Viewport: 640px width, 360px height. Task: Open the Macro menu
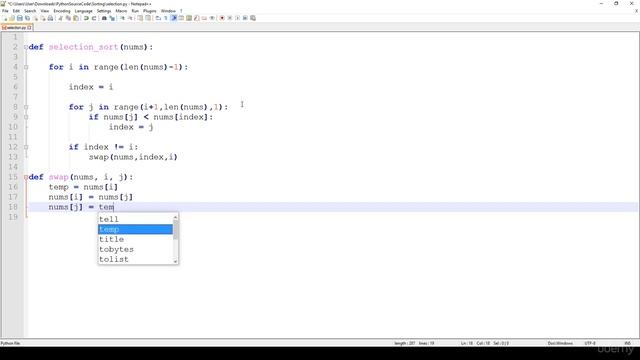point(121,11)
